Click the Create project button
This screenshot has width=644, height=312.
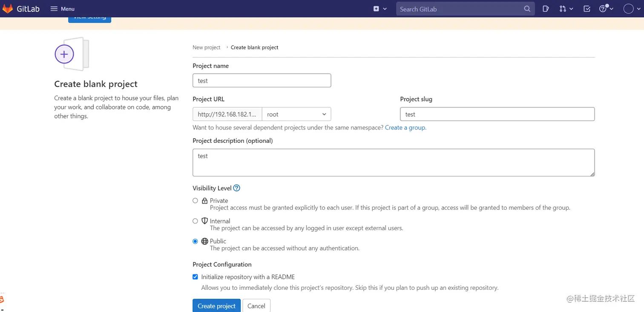point(216,306)
